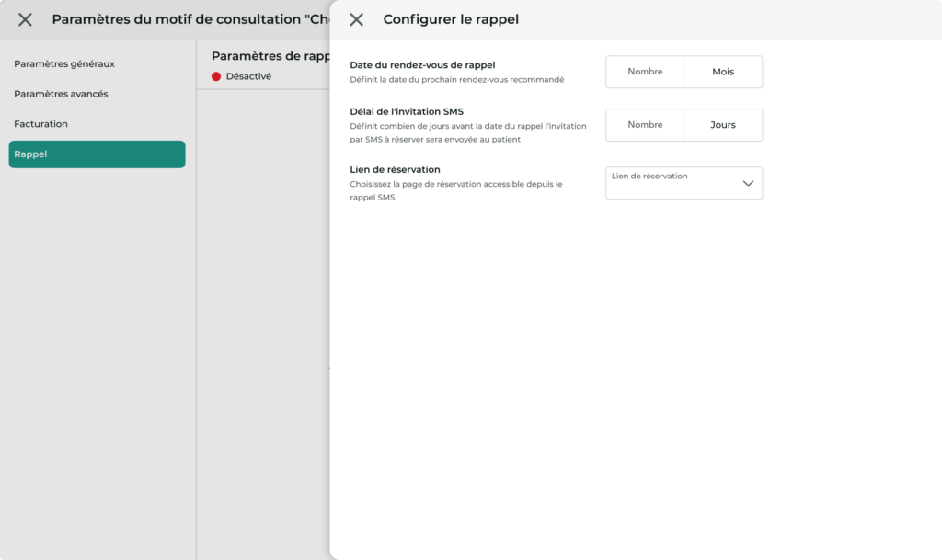The width and height of the screenshot is (942, 560).
Task: Click the Configurer le rappel title
Action: 450,18
